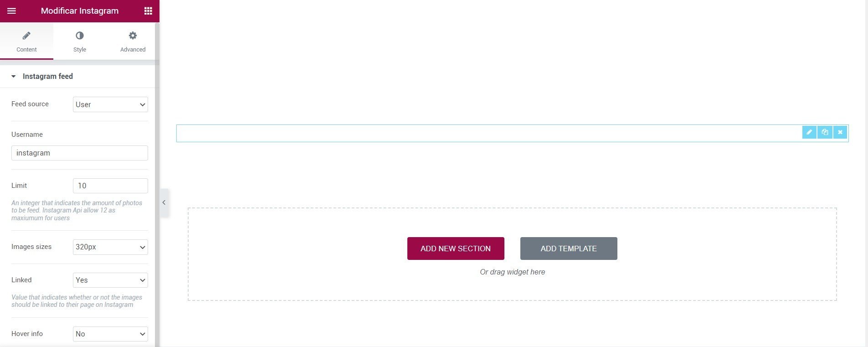Click the Limit number field
868x347 pixels.
coord(110,186)
